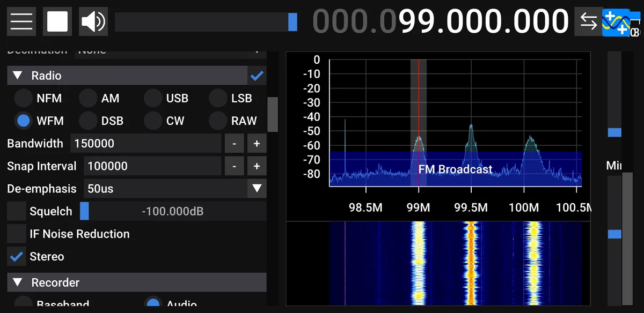Open the Decimation dropdown
This screenshot has width=644, height=313.
tap(172, 52)
